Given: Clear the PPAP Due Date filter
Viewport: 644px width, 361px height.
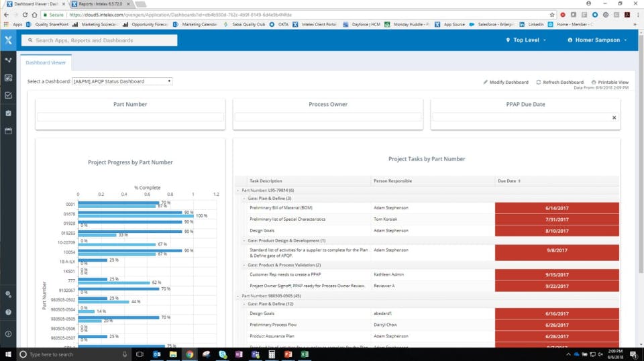Looking at the screenshot, I should click(x=614, y=118).
